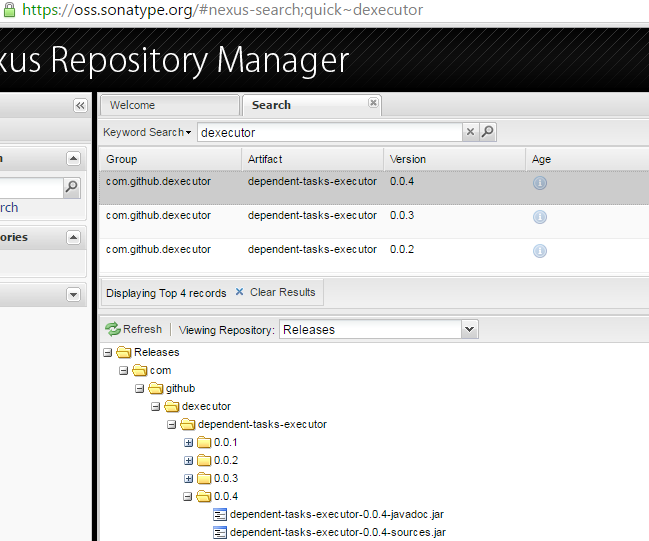
Task: Open age info icon for version 0.0.3
Action: (x=540, y=217)
